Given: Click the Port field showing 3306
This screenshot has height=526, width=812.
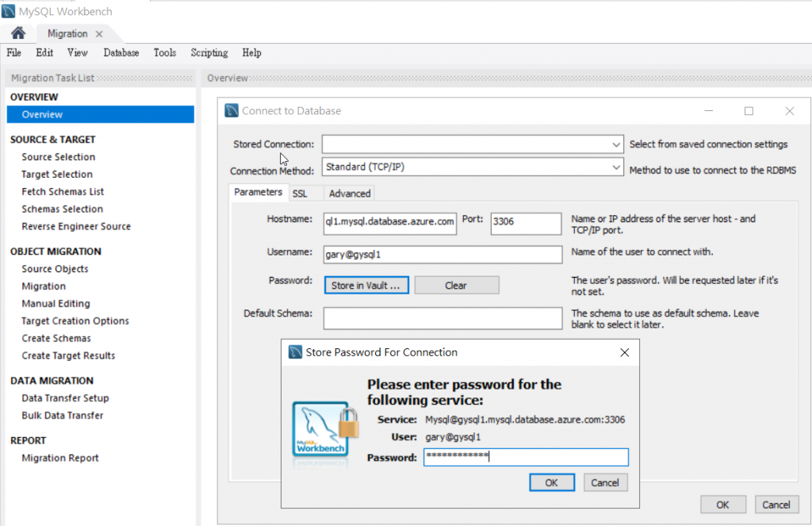Looking at the screenshot, I should click(x=526, y=224).
